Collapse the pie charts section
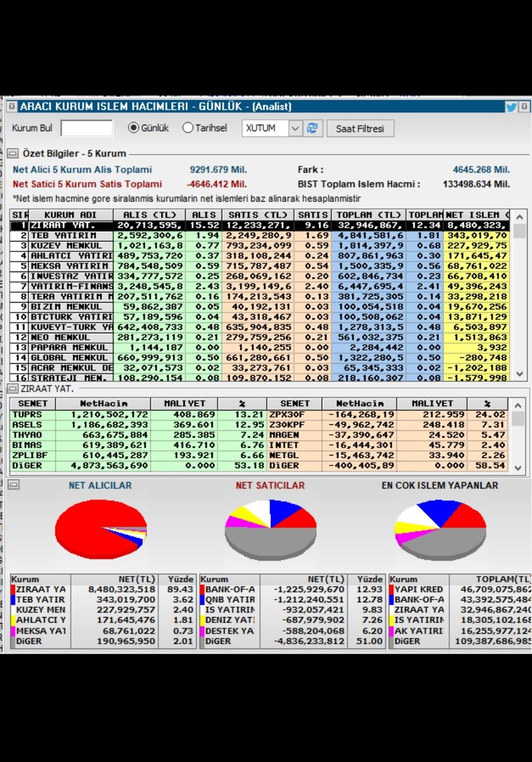Image resolution: width=532 pixels, height=762 pixels. pyautogui.click(x=12, y=485)
